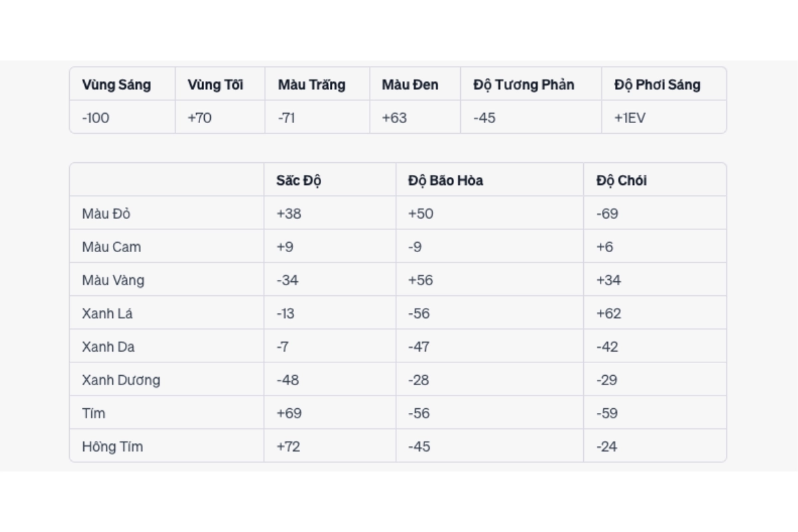Select the Màu Đen header cell
The width and height of the screenshot is (798, 532).
[410, 85]
